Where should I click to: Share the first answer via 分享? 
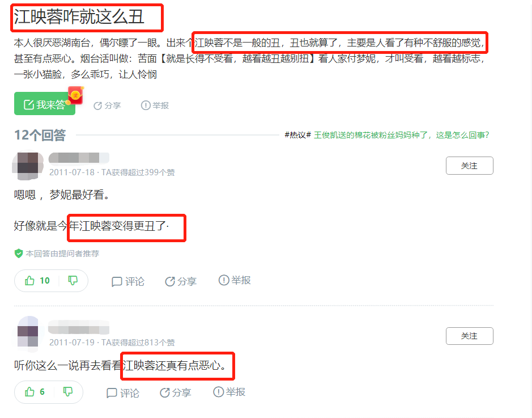181,281
